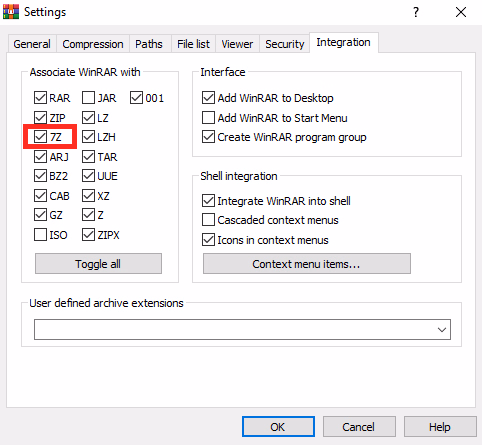Switch to the Security tab
Image resolution: width=482 pixels, height=445 pixels.
(x=285, y=44)
